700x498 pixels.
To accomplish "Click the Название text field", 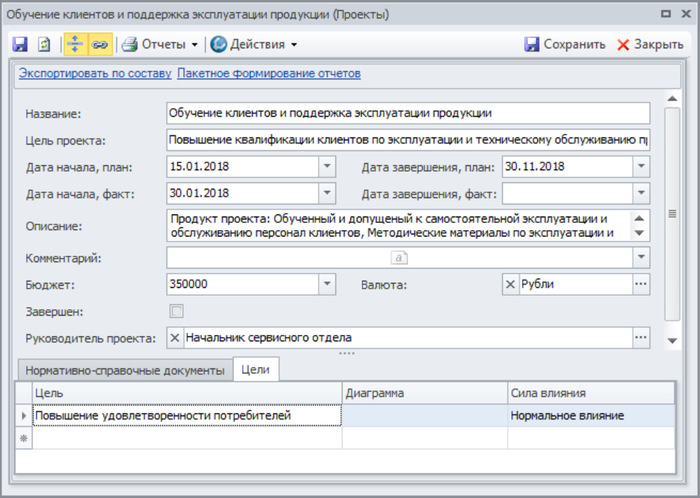I will click(x=408, y=114).
